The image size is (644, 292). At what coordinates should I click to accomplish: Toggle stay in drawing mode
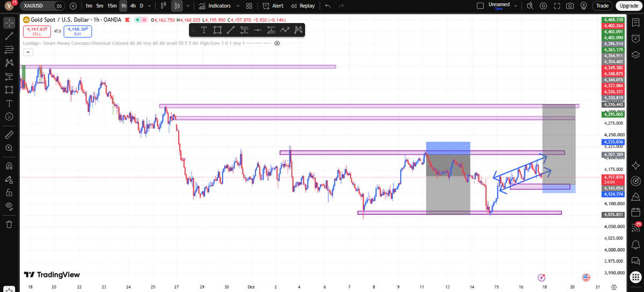pos(9,179)
